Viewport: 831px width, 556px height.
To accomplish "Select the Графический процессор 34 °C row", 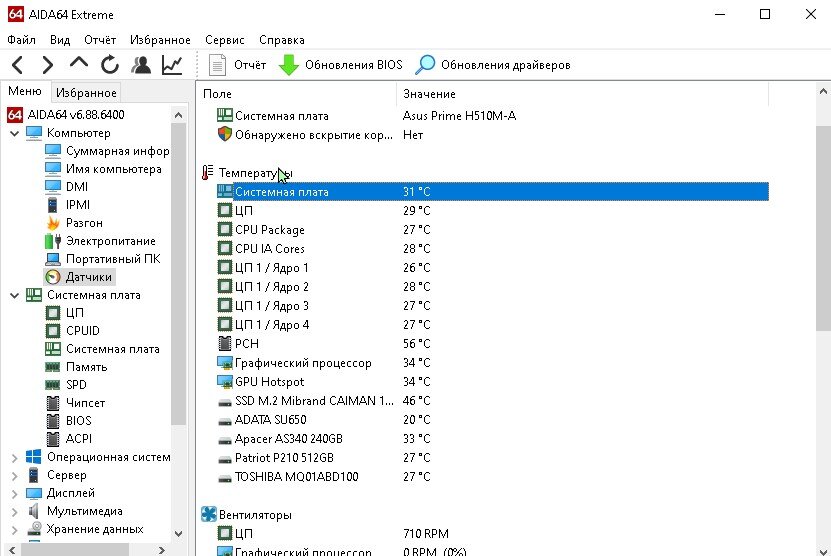I will click(492, 363).
